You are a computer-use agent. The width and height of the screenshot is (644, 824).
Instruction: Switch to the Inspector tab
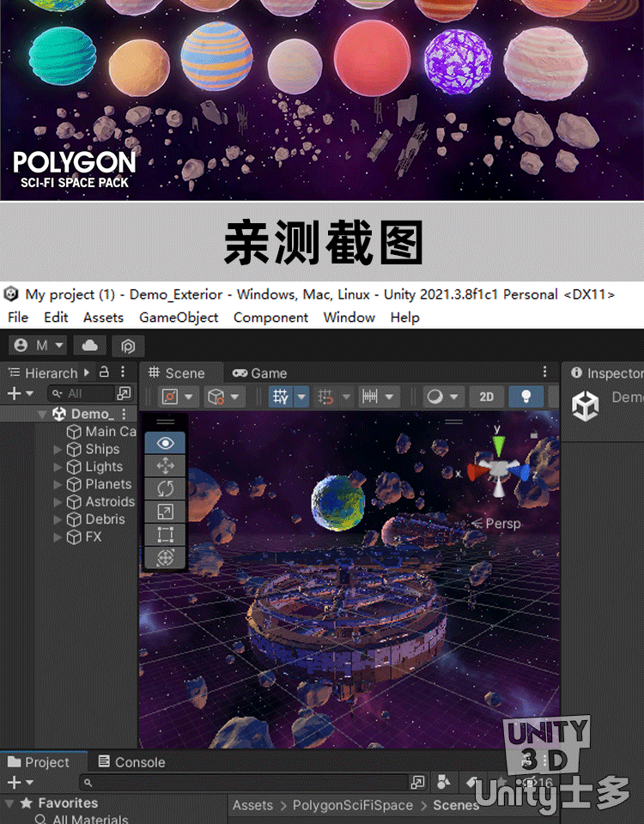pyautogui.click(x=606, y=373)
